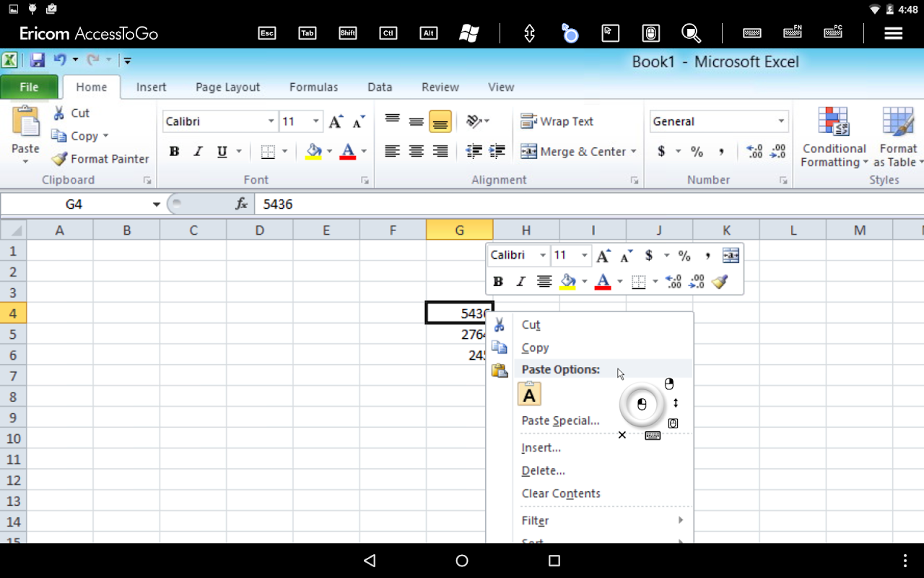Open the AccessToGo hamburger menu
This screenshot has height=578, width=924.
[894, 33]
